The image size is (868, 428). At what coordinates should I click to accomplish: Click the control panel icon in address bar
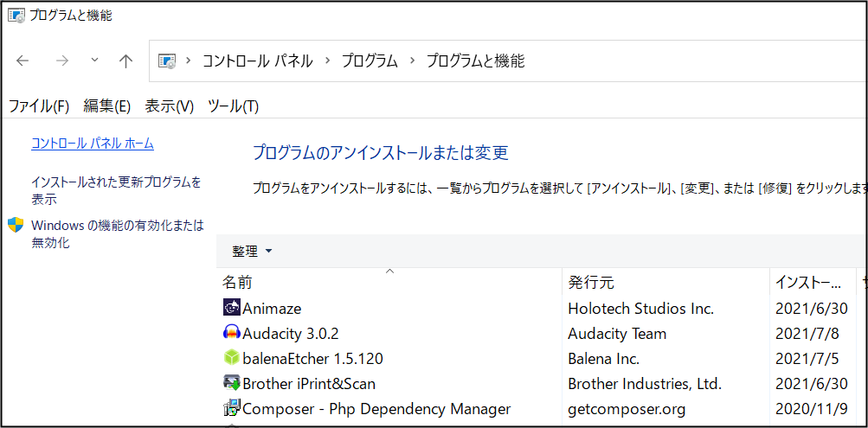click(x=167, y=61)
